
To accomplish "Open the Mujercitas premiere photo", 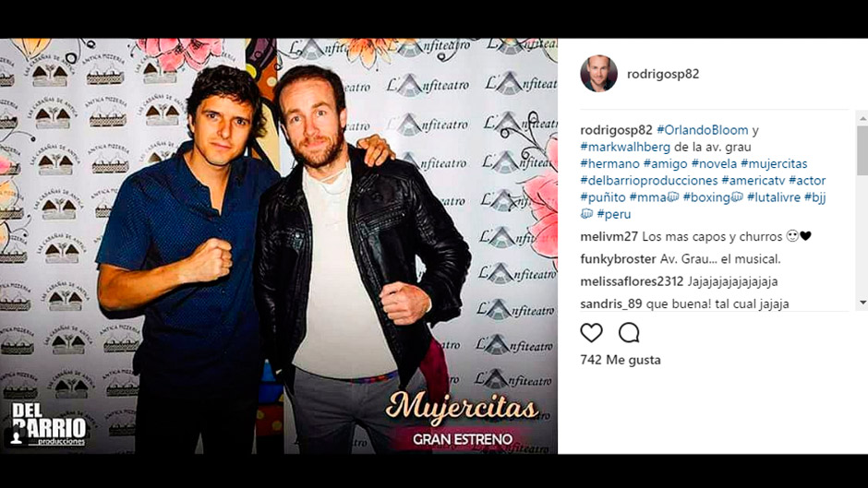I will (x=279, y=246).
